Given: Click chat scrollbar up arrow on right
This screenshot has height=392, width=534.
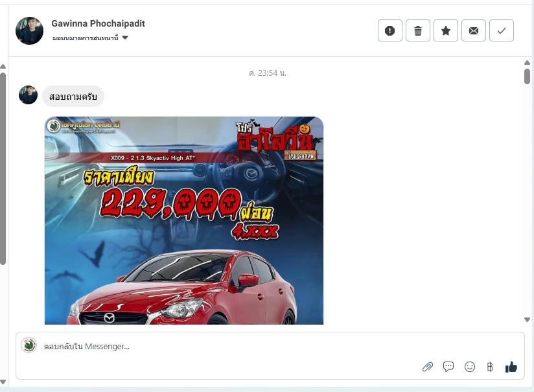Looking at the screenshot, I should click(x=527, y=63).
